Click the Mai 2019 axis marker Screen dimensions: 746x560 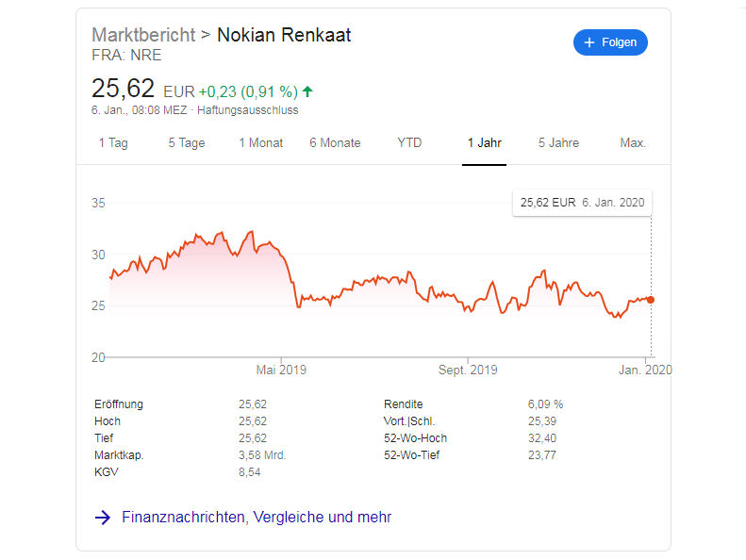tap(281, 370)
